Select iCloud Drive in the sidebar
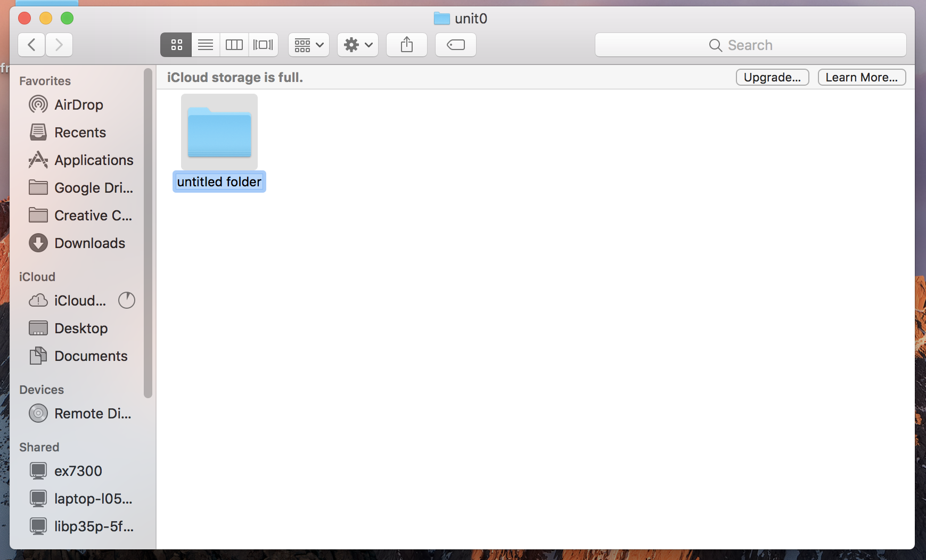 click(80, 301)
